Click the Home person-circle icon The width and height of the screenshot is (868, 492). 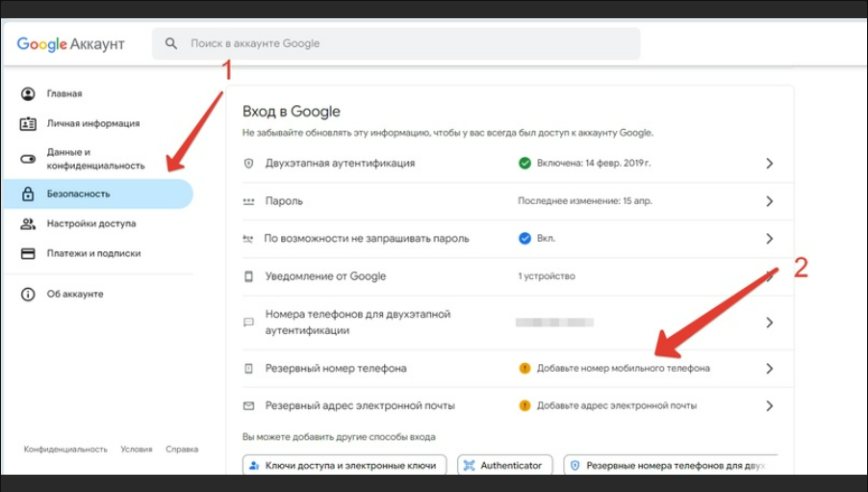tap(28, 93)
